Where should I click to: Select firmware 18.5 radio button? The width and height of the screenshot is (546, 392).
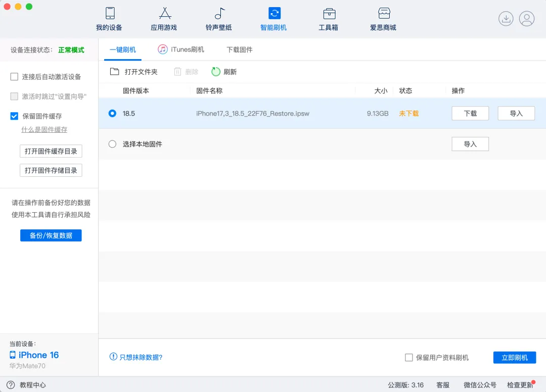click(x=112, y=113)
